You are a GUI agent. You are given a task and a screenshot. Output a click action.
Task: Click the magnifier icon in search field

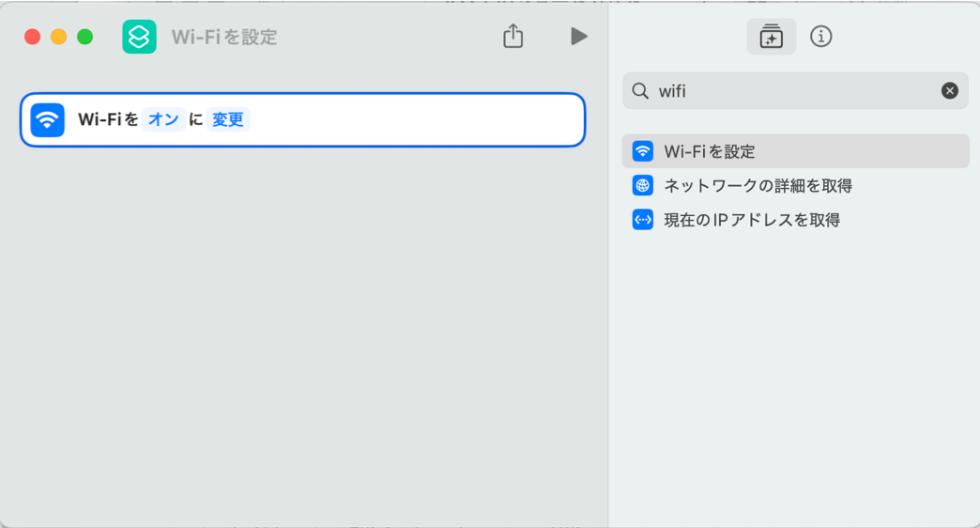point(640,91)
